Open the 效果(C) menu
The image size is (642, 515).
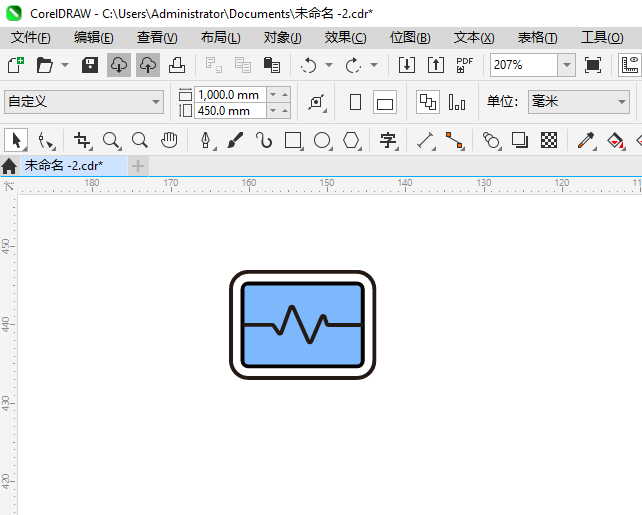[346, 38]
